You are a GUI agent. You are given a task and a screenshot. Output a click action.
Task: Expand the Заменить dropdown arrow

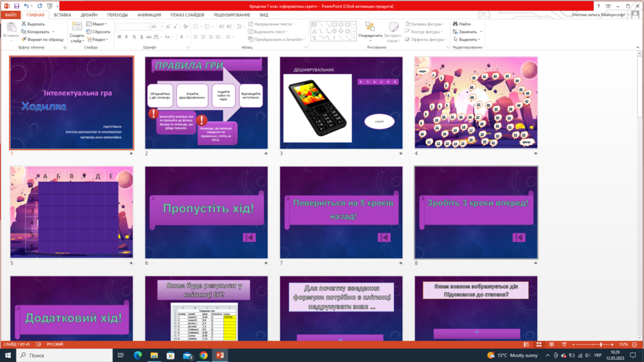coord(481,32)
